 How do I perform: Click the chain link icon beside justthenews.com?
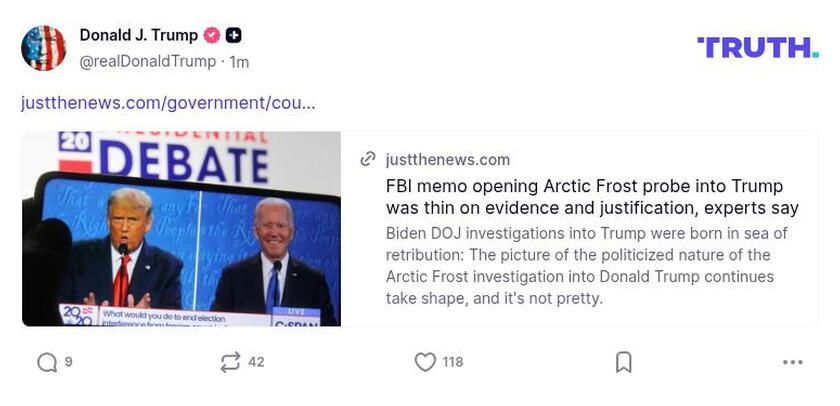click(x=368, y=159)
